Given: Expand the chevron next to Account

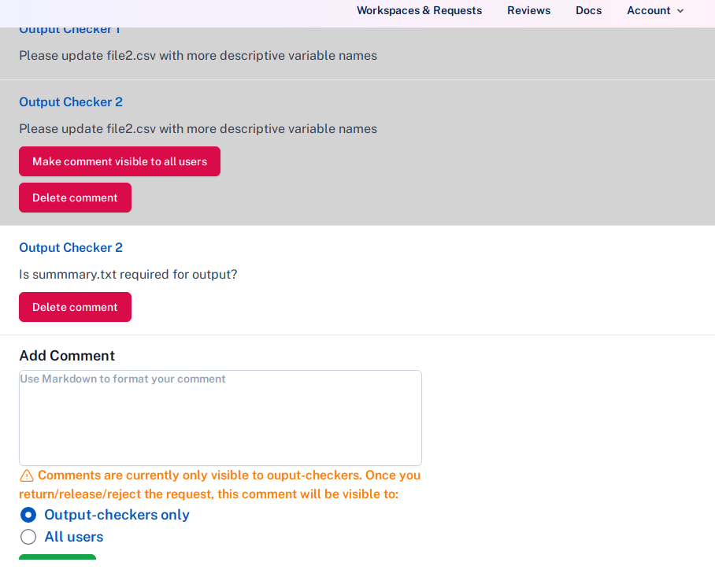Looking at the screenshot, I should [x=679, y=11].
